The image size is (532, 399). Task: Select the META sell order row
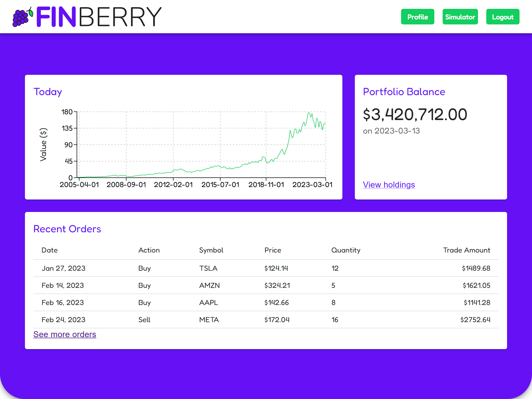point(260,320)
